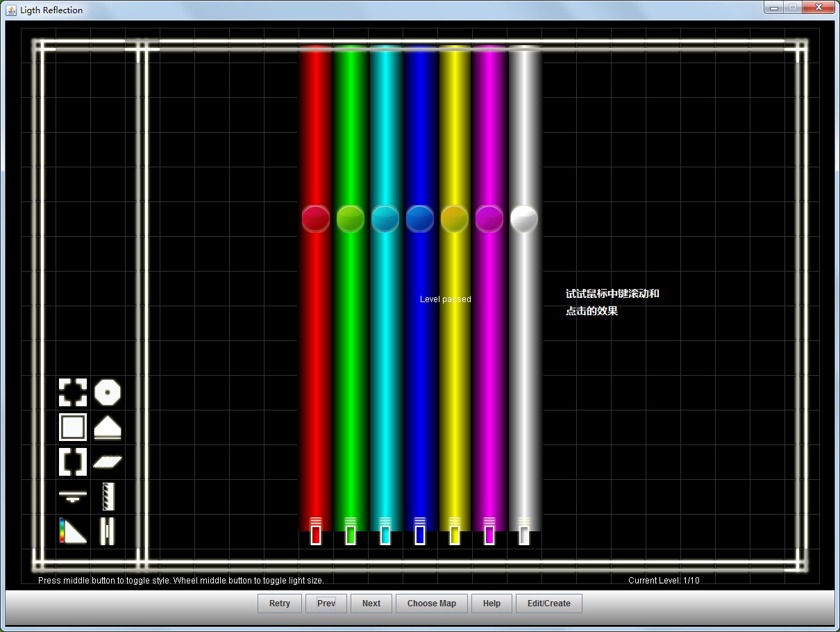Select the flat T-shaped mirror piece

[x=73, y=496]
